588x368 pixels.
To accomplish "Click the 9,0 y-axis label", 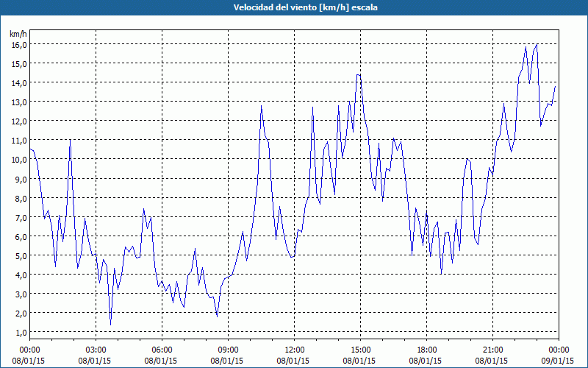I will click(x=21, y=179).
